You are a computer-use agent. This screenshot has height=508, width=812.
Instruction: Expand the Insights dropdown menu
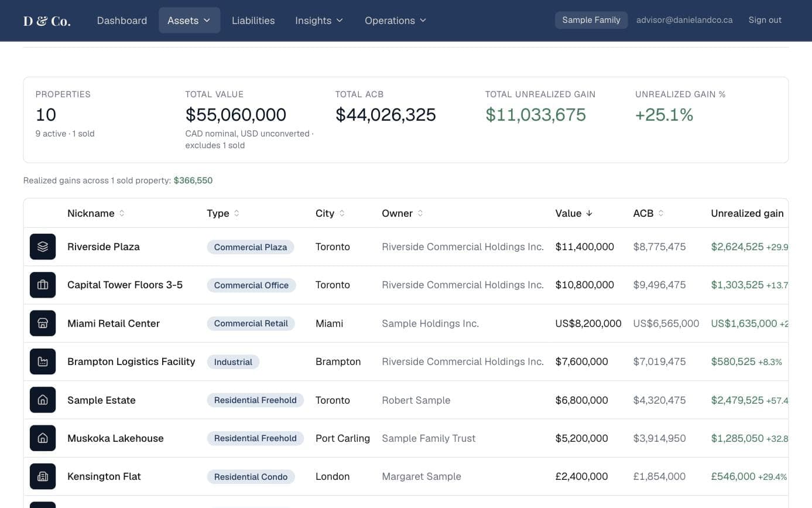pos(319,21)
